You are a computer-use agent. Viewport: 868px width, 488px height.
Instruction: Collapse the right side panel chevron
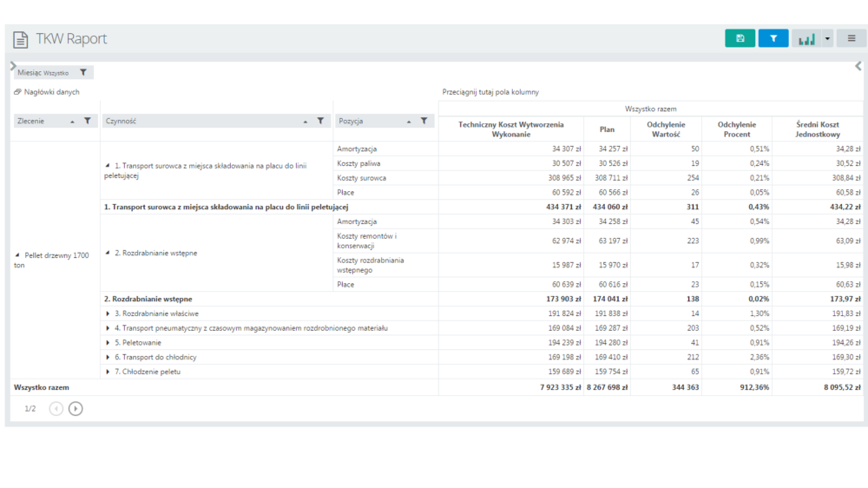point(858,66)
